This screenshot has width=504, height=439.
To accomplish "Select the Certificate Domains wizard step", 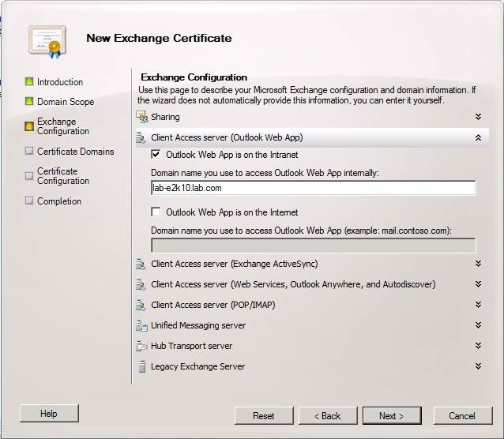I will pos(76,152).
